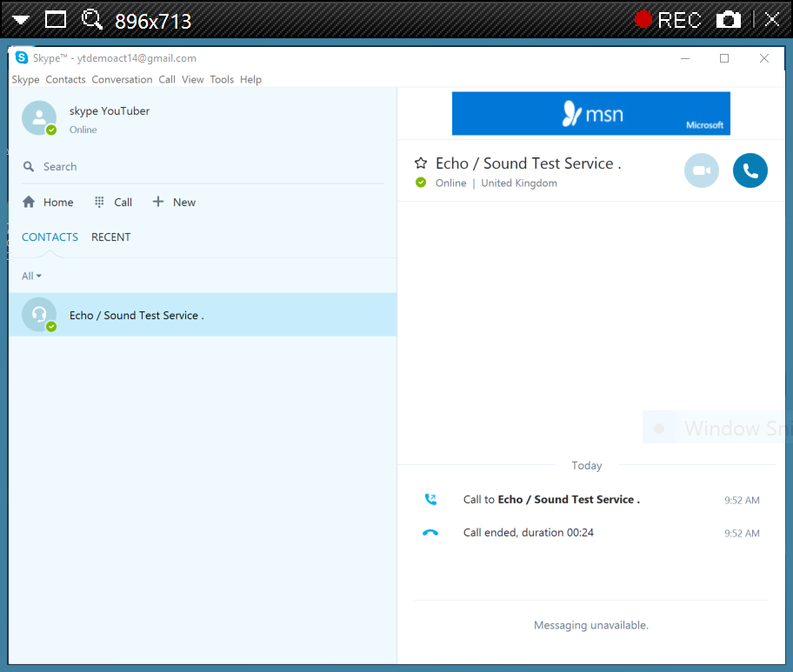Click the Home button label
This screenshot has height=672, width=793.
coord(58,203)
